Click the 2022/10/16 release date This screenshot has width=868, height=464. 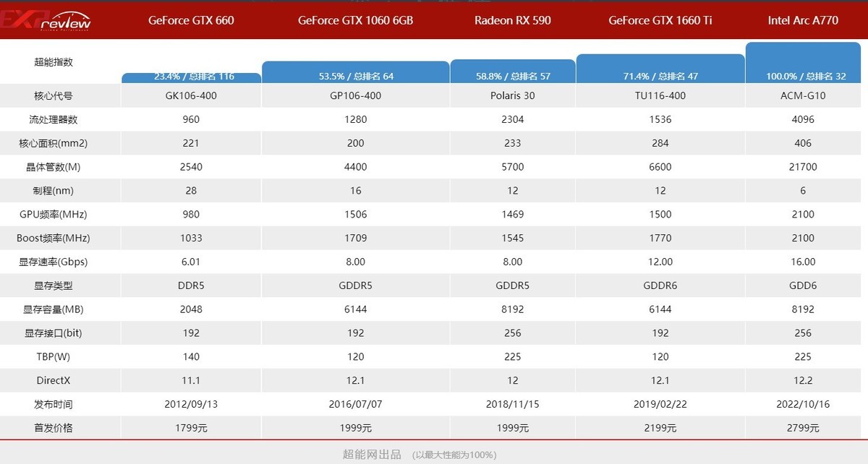pyautogui.click(x=803, y=404)
